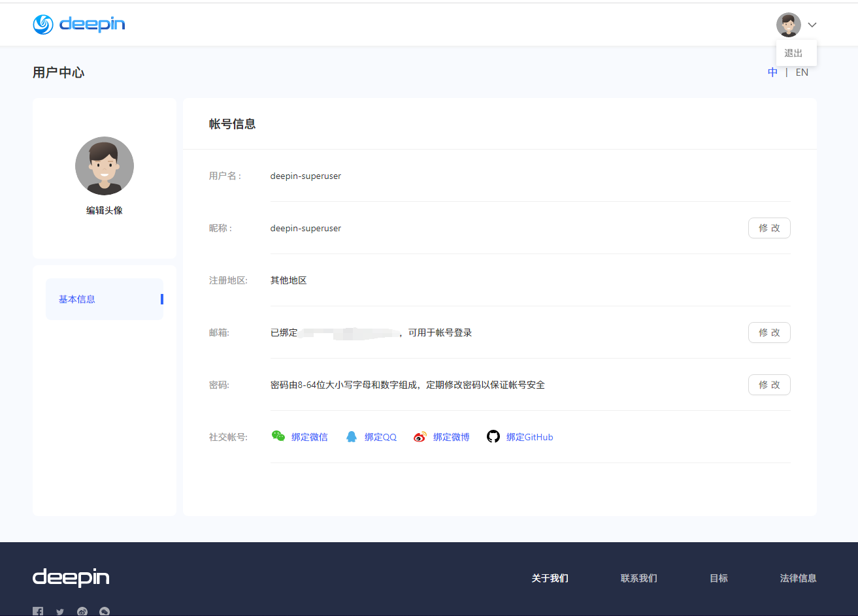This screenshot has height=616, width=858.
Task: Open the WeChat icon in the footer
Action: point(105,611)
